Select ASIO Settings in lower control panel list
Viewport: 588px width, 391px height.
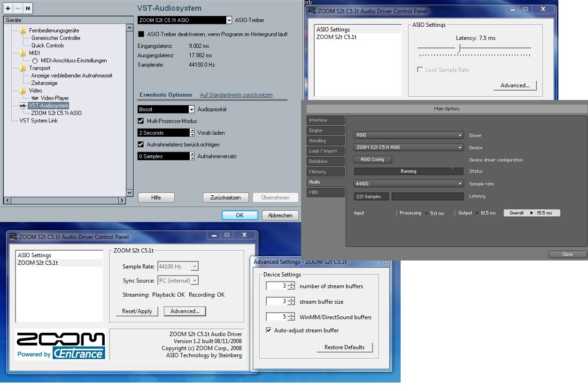(x=34, y=255)
